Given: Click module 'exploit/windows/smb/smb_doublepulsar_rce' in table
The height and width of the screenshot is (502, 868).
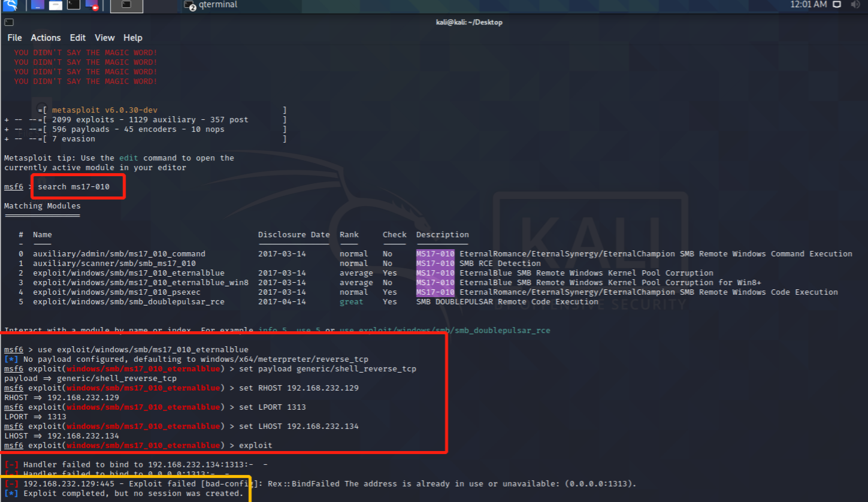Looking at the screenshot, I should click(129, 302).
